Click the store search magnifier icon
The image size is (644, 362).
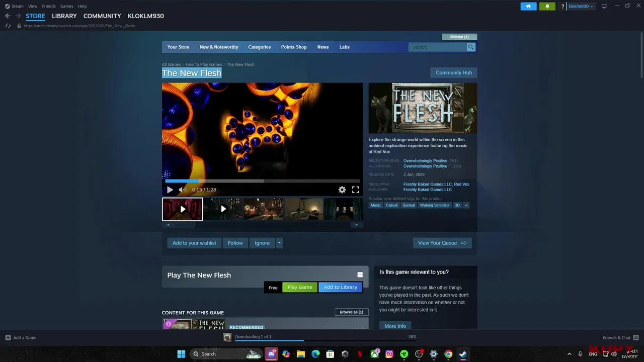[x=471, y=47]
